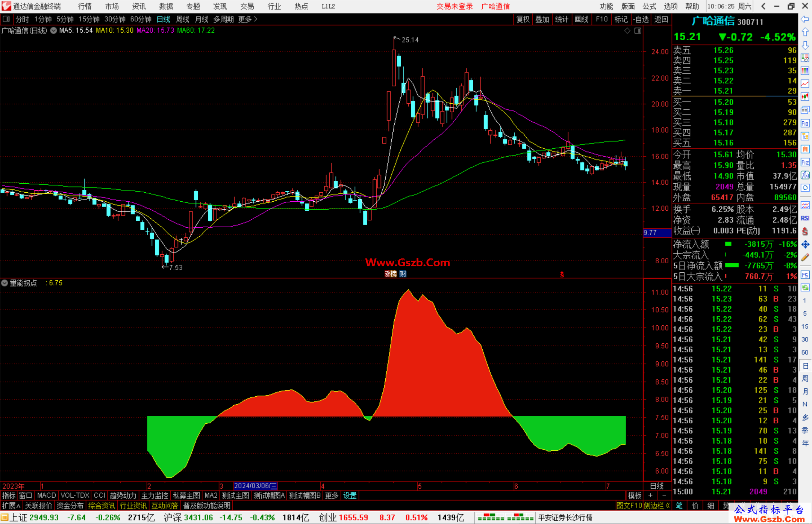This screenshot has width=812, height=524.
Task: Click the 叠加 overlay button
Action: [542, 19]
